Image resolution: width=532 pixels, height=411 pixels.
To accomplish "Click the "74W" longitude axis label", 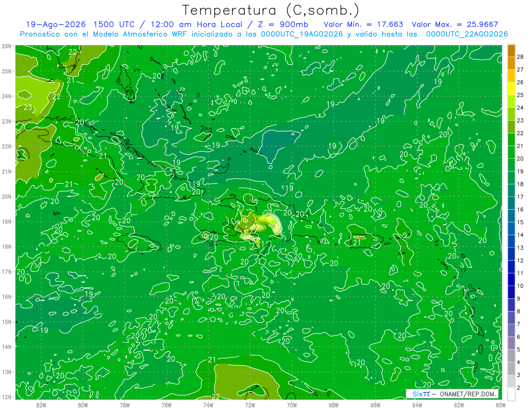I will (208, 404).
